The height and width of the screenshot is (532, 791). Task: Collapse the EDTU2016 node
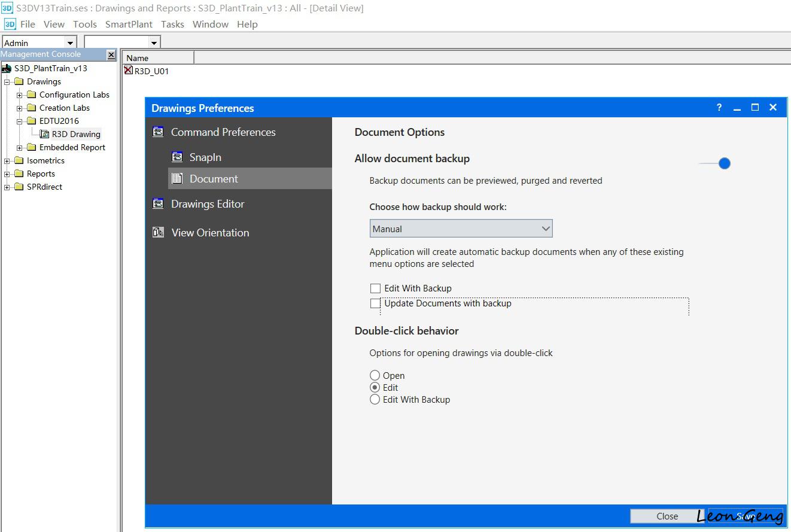coord(20,121)
